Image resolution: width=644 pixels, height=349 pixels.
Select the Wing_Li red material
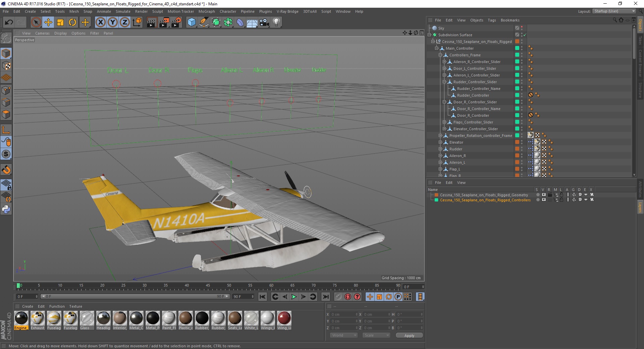pyautogui.click(x=284, y=320)
